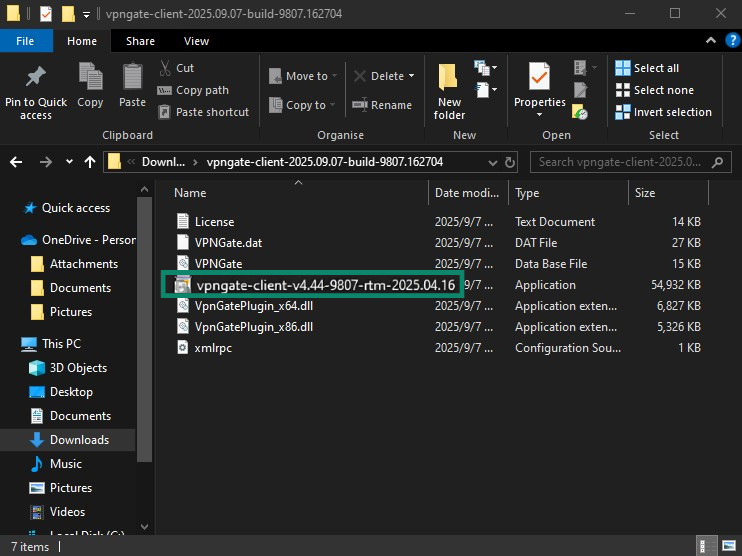Create a New folder

click(x=449, y=91)
